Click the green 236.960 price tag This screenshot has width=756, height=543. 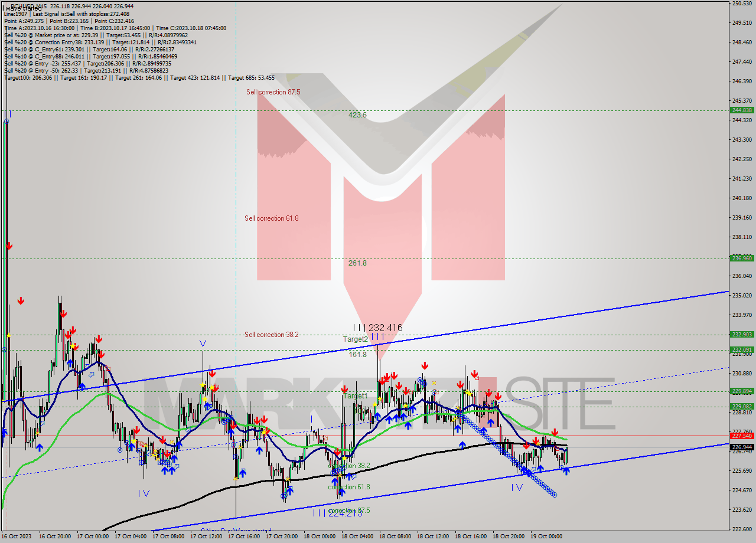[x=741, y=259]
